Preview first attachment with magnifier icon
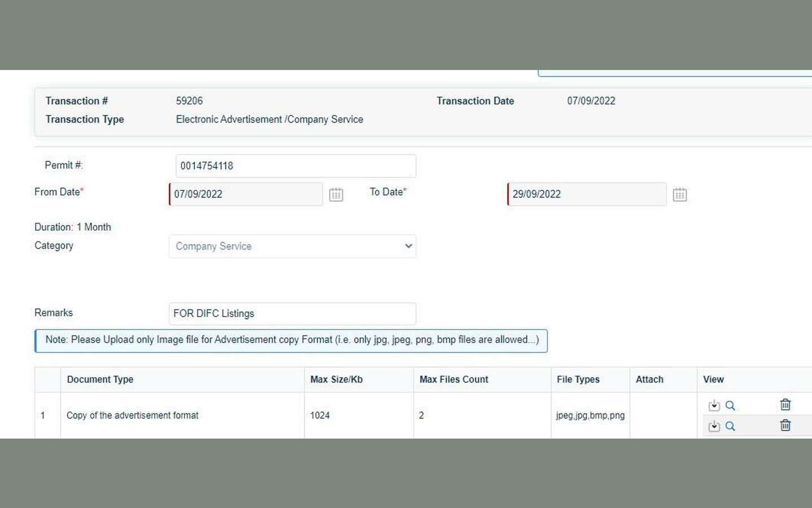 731,405
